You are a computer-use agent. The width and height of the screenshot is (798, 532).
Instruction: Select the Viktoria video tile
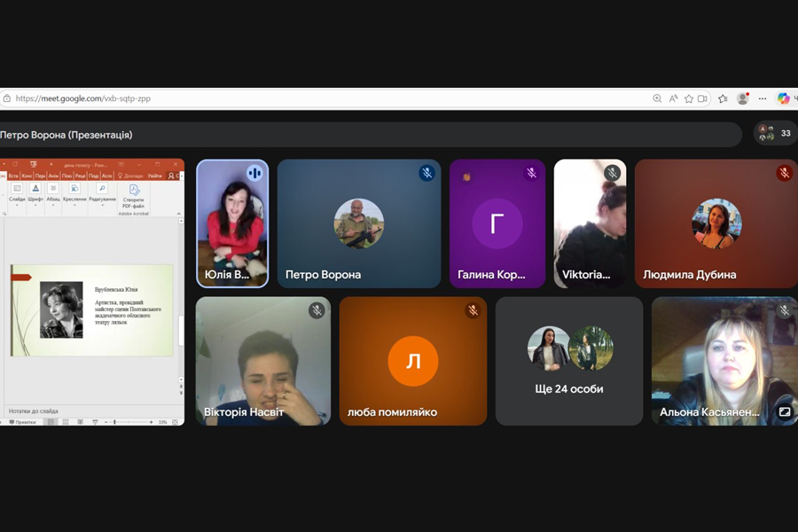590,223
